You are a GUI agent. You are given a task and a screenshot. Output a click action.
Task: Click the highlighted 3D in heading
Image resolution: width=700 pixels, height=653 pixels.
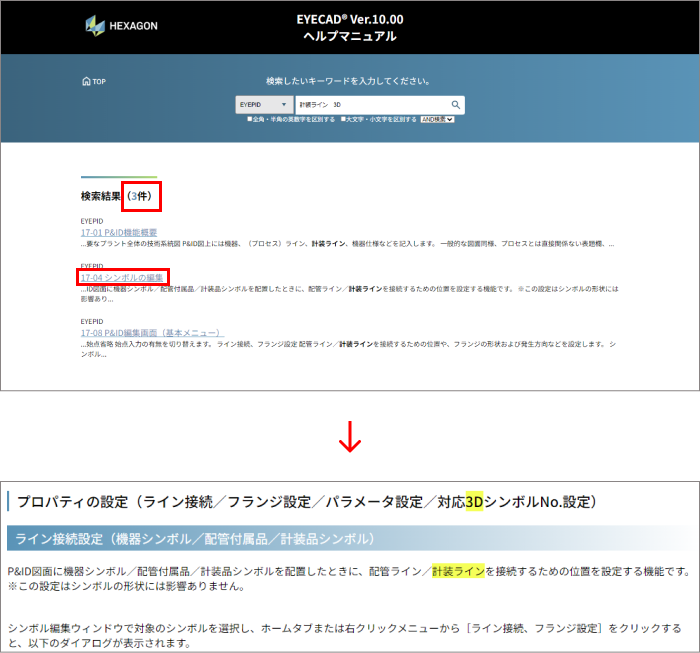click(475, 502)
